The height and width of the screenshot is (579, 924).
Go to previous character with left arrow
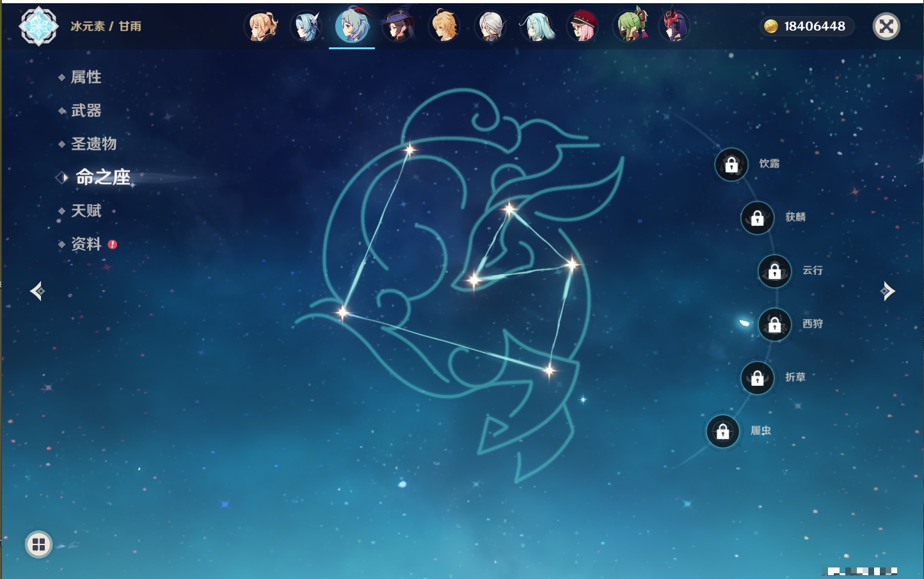click(x=37, y=291)
